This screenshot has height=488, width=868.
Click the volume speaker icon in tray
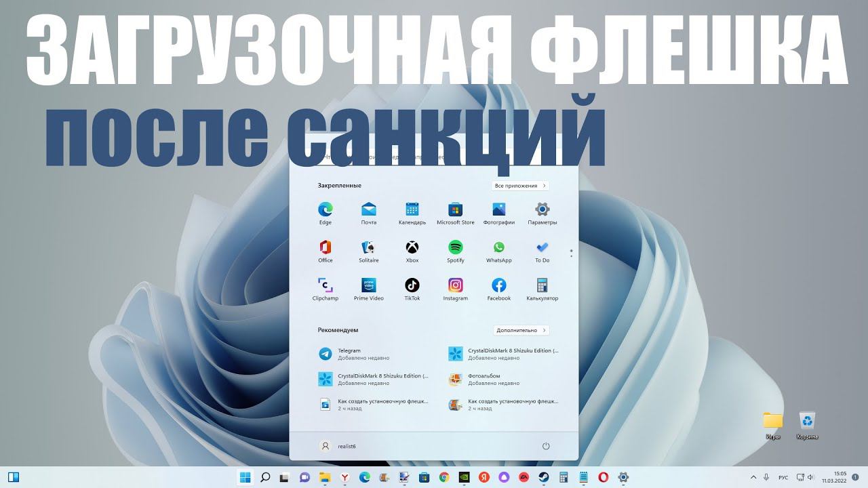[810, 477]
